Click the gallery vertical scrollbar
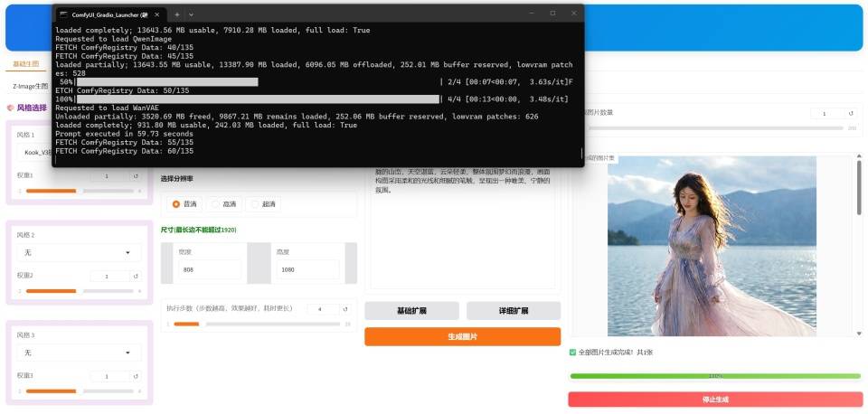Image resolution: width=868 pixels, height=414 pixels. click(859, 188)
